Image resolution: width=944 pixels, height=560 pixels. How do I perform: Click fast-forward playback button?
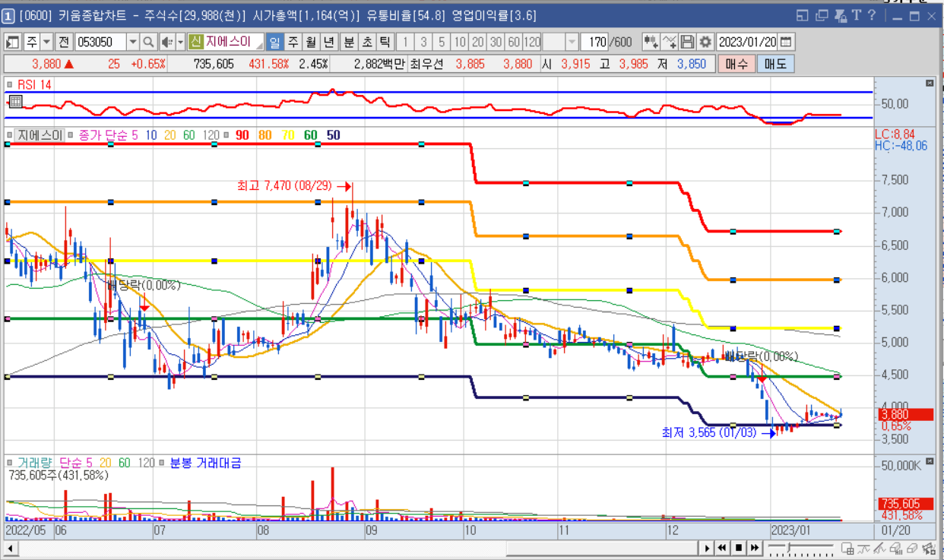point(754,548)
